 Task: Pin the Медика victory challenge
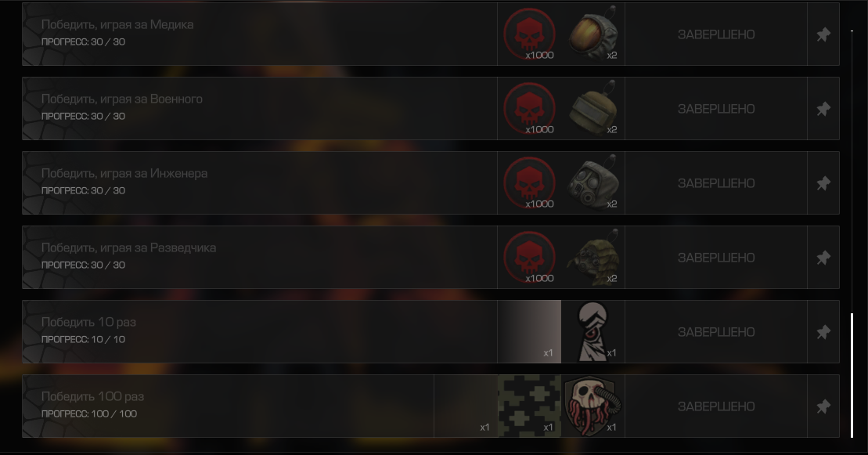pyautogui.click(x=823, y=34)
